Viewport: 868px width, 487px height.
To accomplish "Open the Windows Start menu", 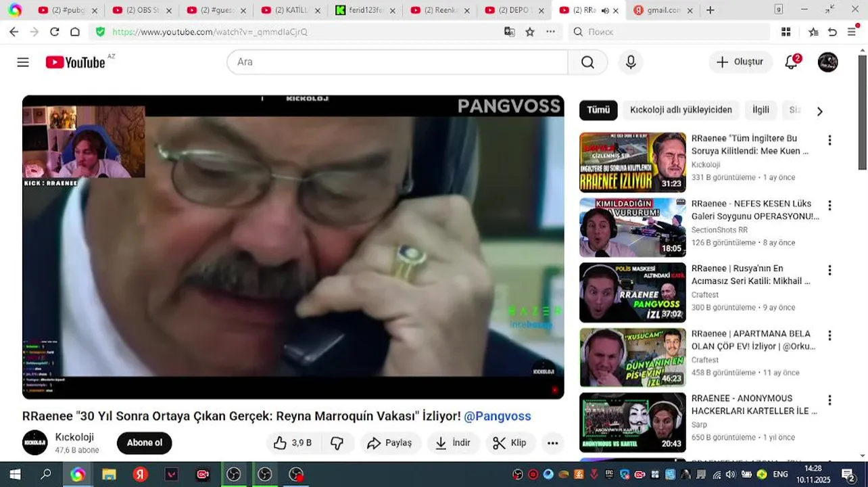I will pos(15,475).
